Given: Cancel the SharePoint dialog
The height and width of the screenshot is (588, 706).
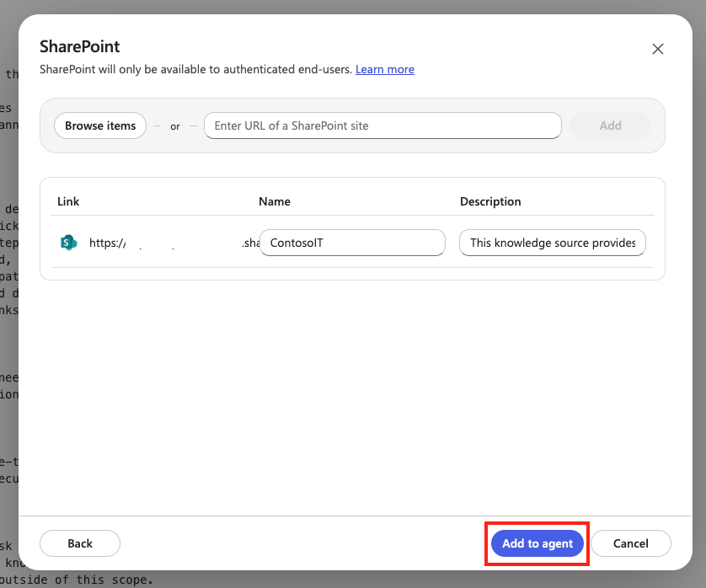Looking at the screenshot, I should 631,543.
